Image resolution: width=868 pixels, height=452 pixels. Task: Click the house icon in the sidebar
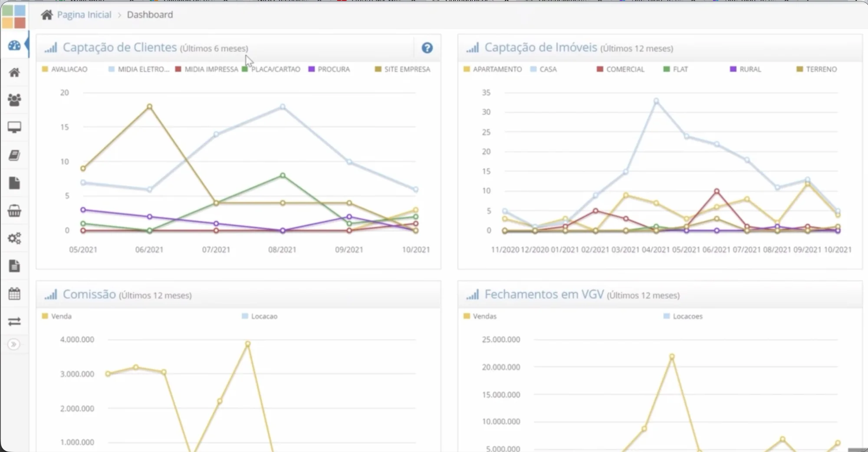14,73
